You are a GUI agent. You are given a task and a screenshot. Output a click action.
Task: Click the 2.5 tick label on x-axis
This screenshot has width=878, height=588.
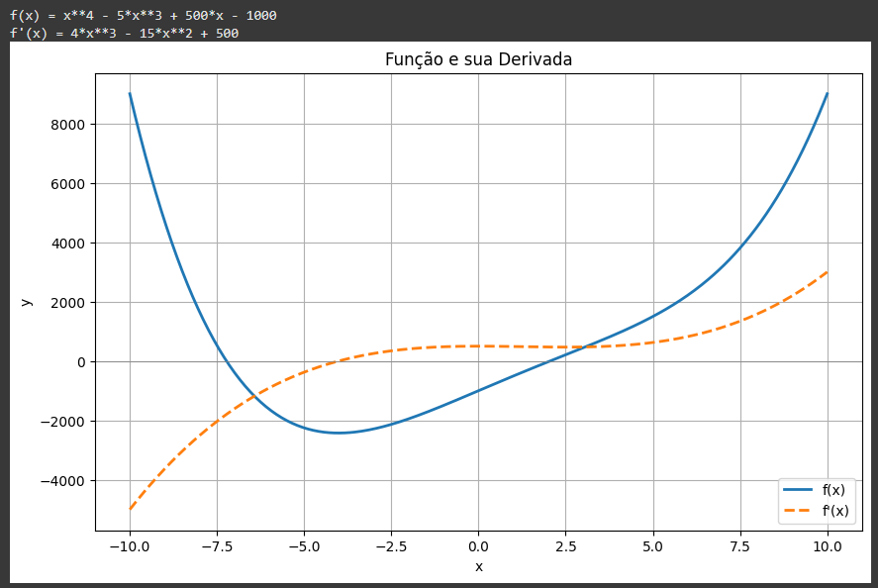click(x=565, y=546)
